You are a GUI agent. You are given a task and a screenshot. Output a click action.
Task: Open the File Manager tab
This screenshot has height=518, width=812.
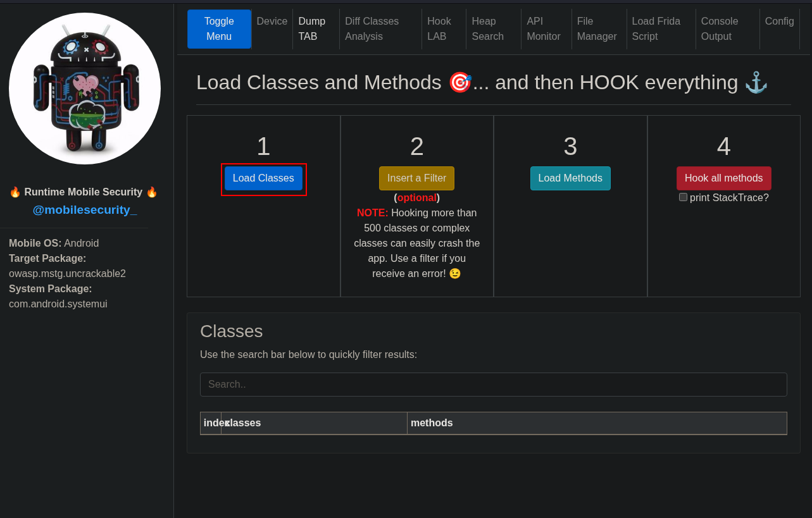[x=597, y=29]
